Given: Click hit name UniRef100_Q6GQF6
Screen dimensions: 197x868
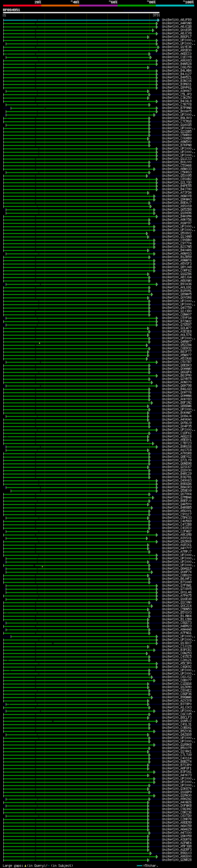Looking at the screenshot, I should (176, 372).
